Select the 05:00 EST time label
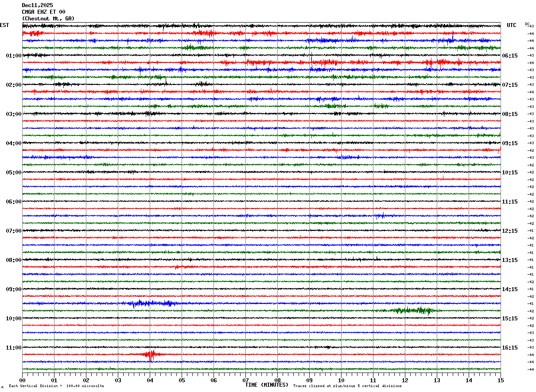 coord(14,173)
